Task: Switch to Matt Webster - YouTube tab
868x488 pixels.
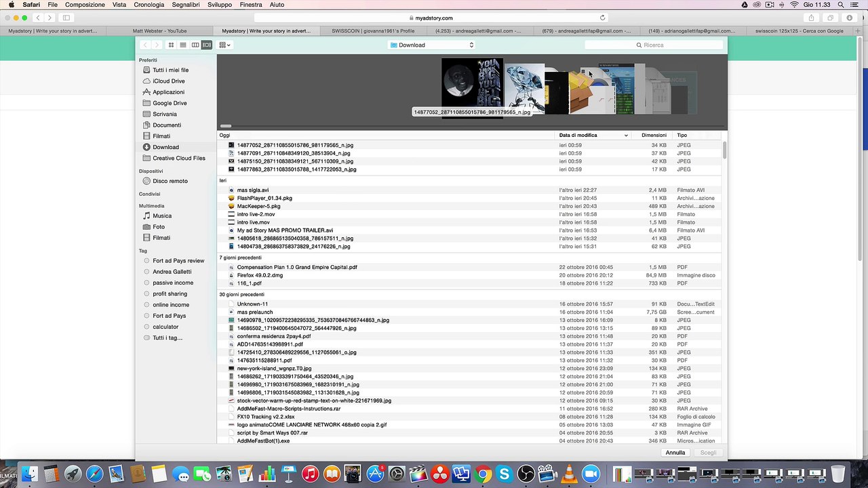Action: (x=160, y=30)
